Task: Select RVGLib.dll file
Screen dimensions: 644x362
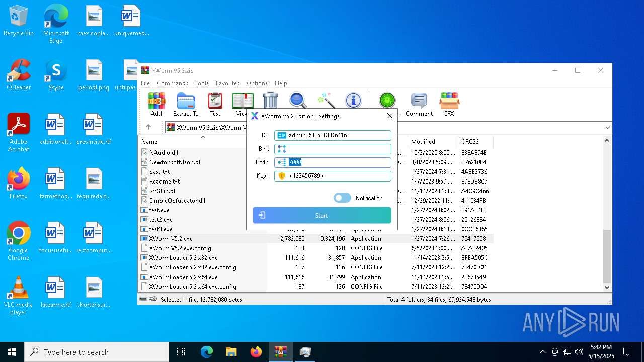Action: tap(163, 191)
